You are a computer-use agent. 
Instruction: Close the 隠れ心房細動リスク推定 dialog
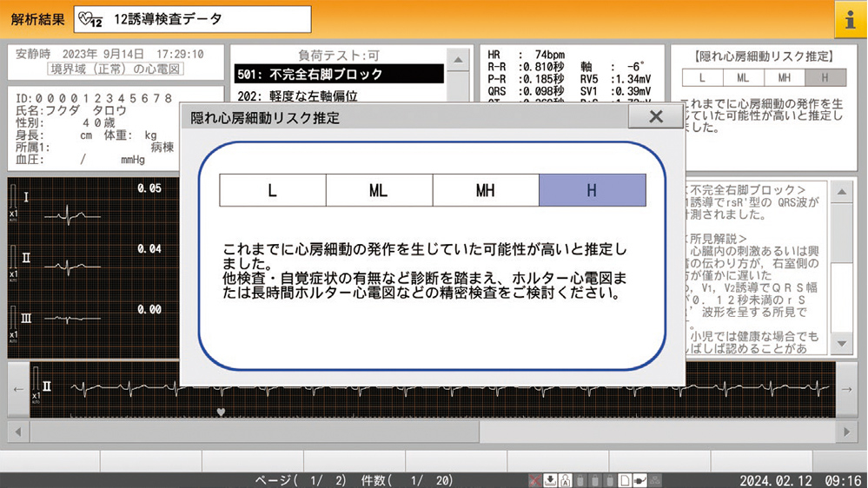655,116
